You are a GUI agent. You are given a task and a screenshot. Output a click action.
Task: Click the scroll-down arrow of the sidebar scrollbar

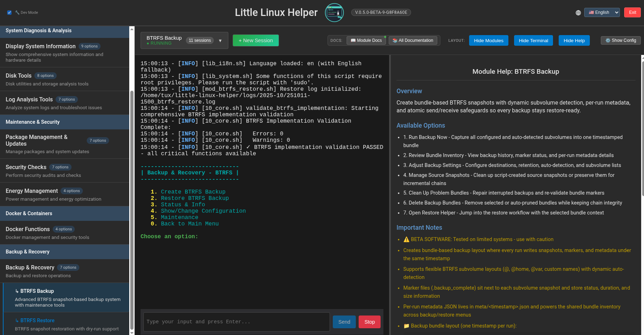coord(132,333)
